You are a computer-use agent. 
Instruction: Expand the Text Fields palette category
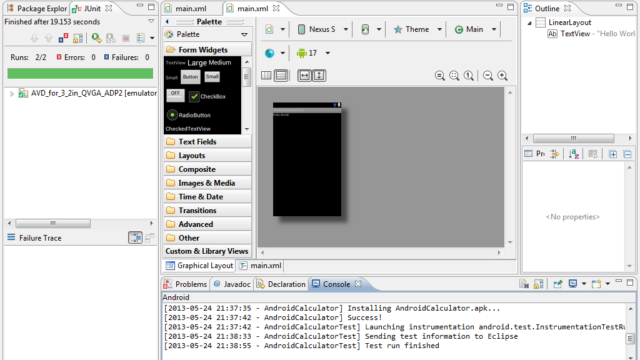click(207, 142)
